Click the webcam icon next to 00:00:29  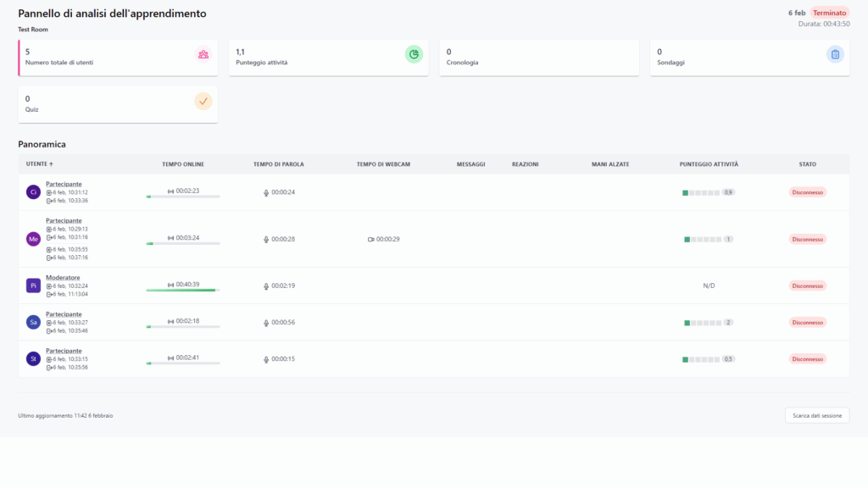(370, 239)
